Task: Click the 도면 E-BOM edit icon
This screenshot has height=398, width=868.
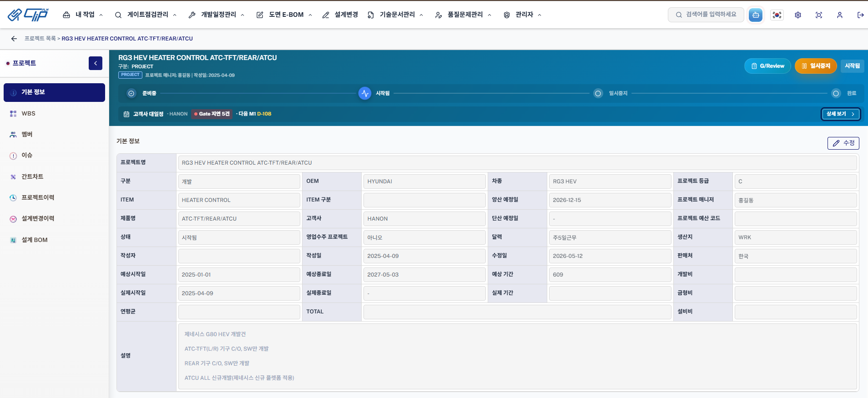Action: 260,15
